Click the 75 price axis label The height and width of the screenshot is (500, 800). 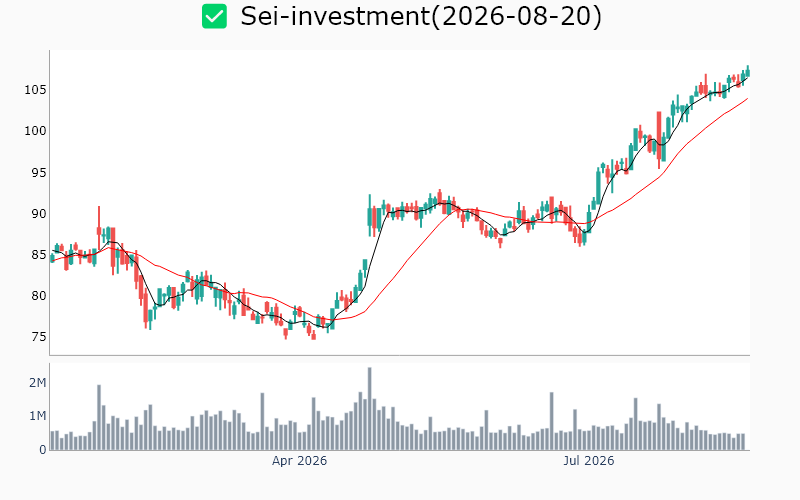click(x=39, y=337)
